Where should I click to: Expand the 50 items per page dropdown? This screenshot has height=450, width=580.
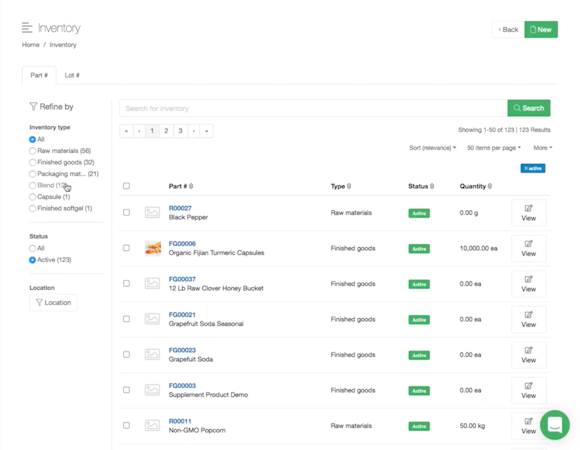coord(494,148)
